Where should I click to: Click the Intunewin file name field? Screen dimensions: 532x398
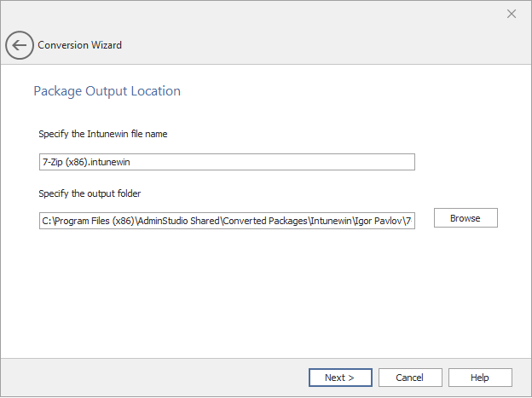227,162
